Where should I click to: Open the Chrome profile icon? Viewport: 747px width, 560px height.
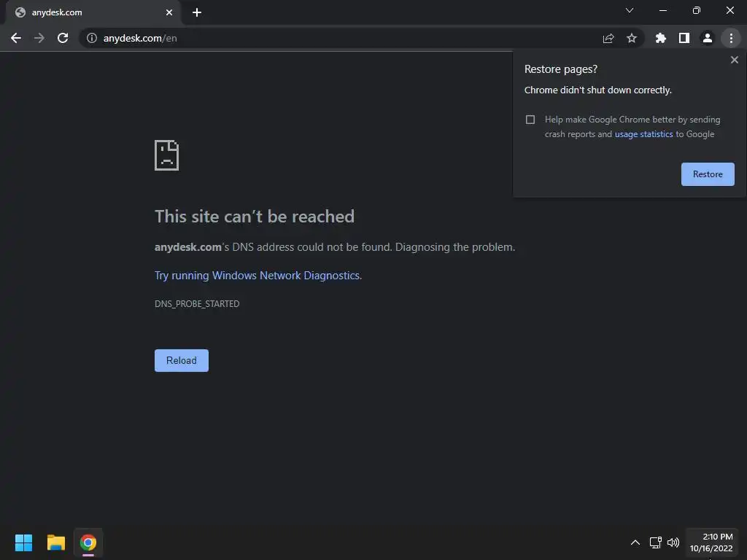pyautogui.click(x=708, y=38)
